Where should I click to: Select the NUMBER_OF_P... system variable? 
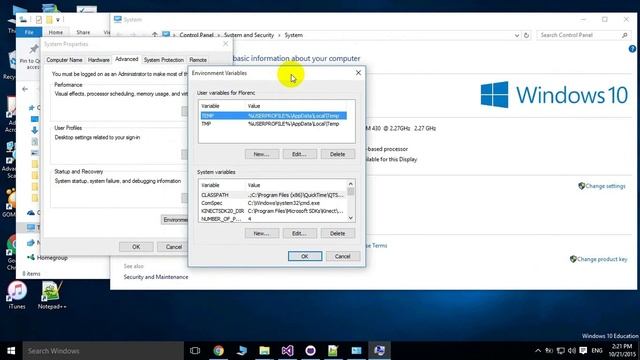(273, 219)
